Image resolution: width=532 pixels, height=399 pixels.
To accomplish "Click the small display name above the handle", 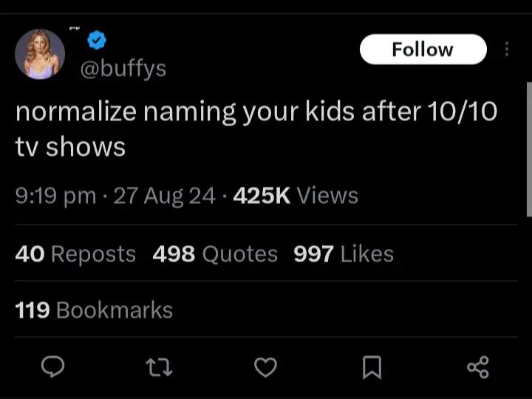I will click(x=75, y=29).
